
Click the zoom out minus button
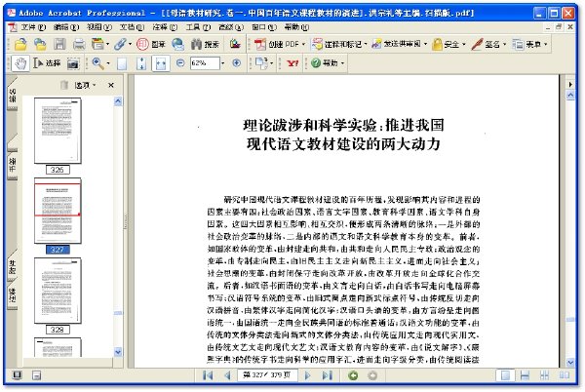click(180, 63)
